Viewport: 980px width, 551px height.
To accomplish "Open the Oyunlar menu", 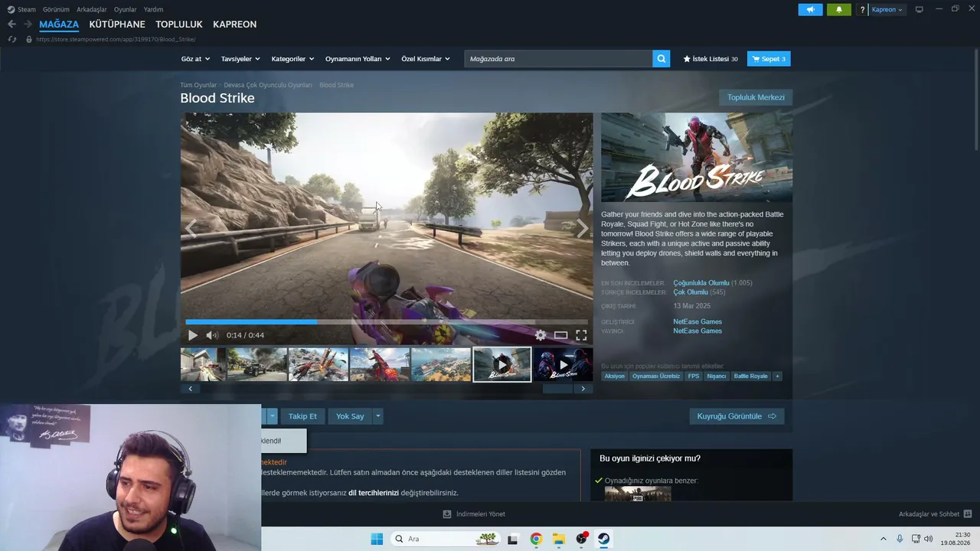I will point(126,10).
